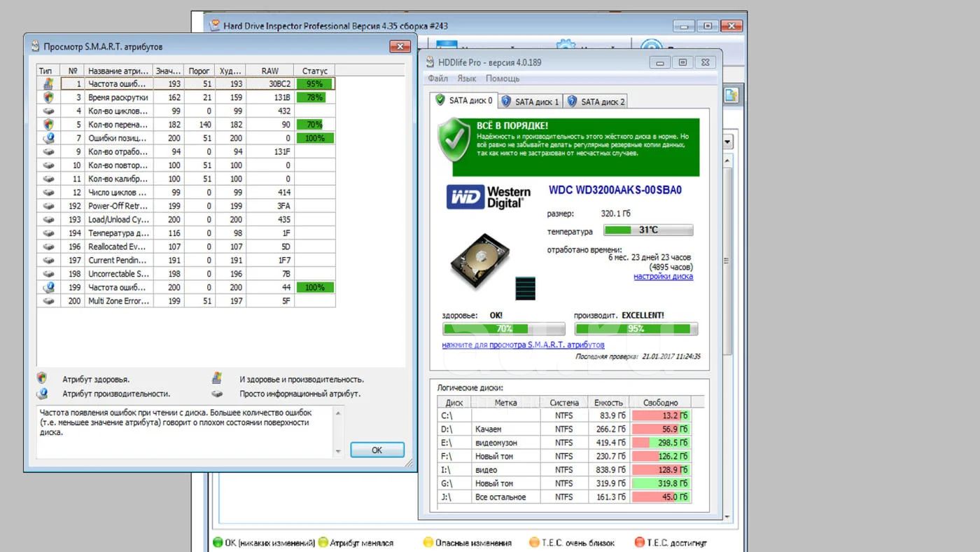Sort by the Порог column header
The width and height of the screenshot is (980, 552).
(x=199, y=71)
